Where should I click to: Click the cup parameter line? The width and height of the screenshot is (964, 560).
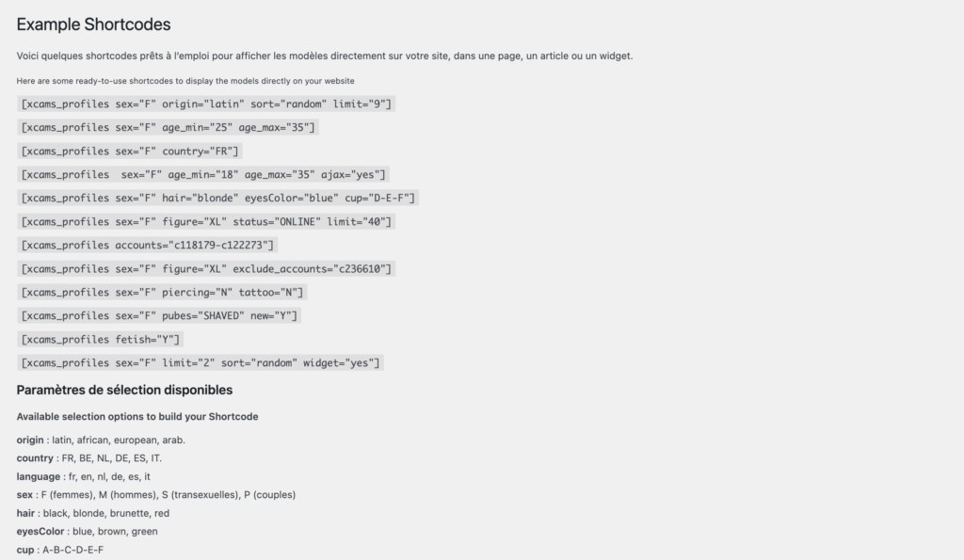click(x=60, y=550)
